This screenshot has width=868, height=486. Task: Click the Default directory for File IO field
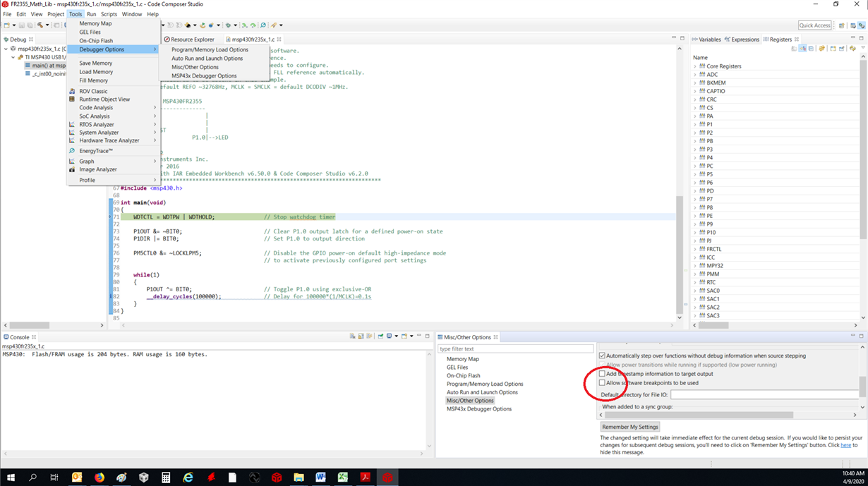[x=765, y=394]
